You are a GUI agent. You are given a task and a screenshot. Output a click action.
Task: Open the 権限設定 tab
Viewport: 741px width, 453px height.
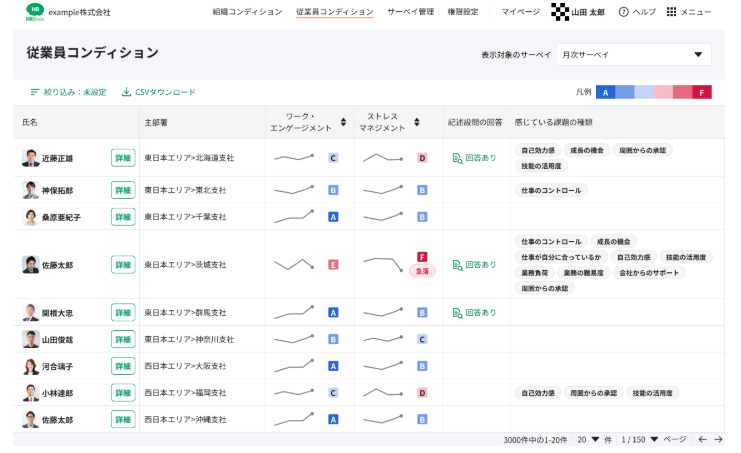pyautogui.click(x=463, y=12)
